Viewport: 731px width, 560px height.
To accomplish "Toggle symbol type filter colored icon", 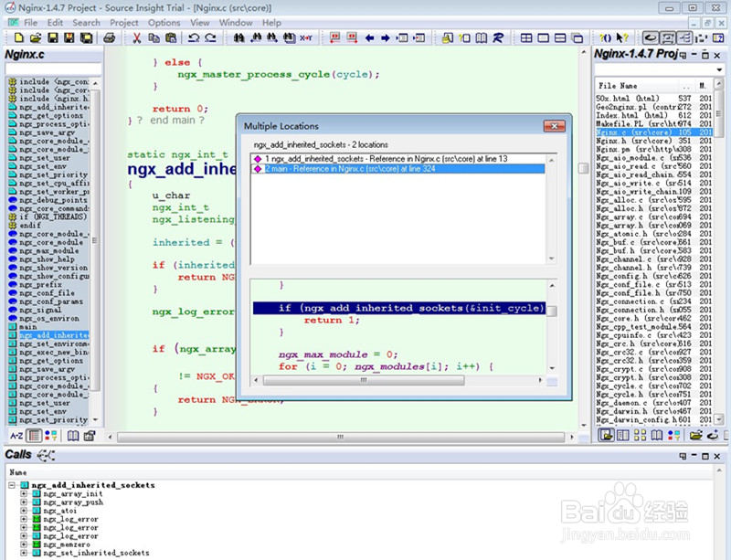I will pos(51,436).
